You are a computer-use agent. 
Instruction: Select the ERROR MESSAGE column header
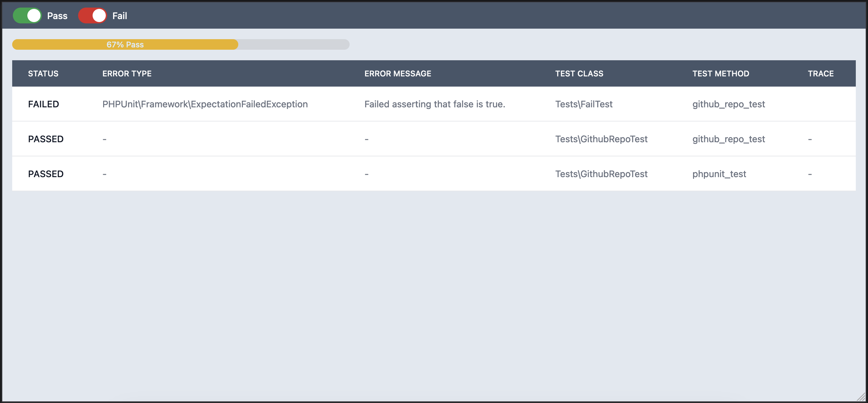[x=398, y=73]
